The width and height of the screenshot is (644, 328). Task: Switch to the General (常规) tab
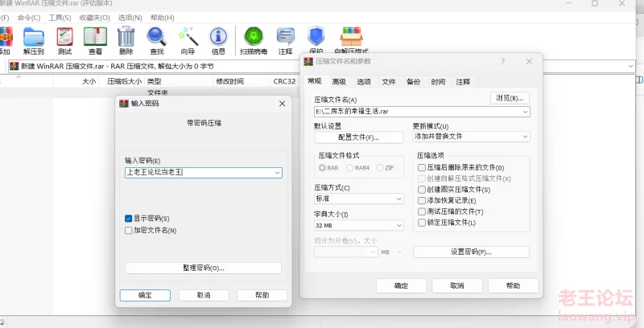tap(314, 81)
